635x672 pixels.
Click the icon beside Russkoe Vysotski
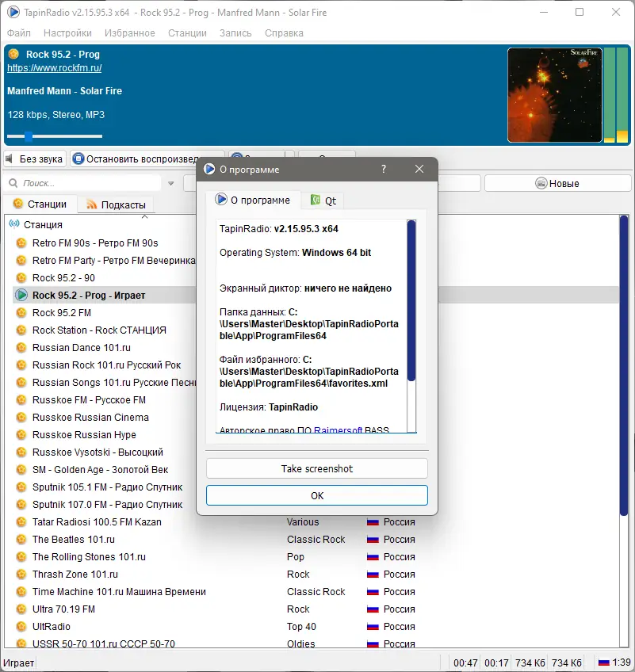21,452
